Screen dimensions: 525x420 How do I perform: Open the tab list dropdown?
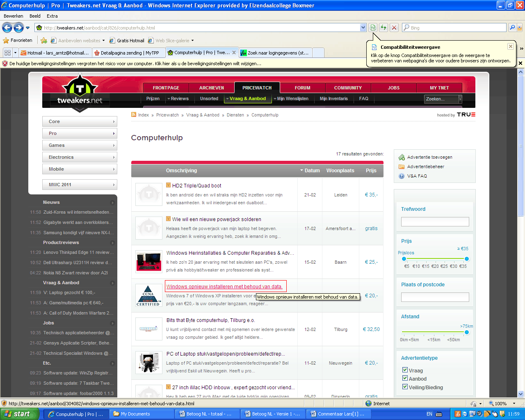tap(16, 53)
